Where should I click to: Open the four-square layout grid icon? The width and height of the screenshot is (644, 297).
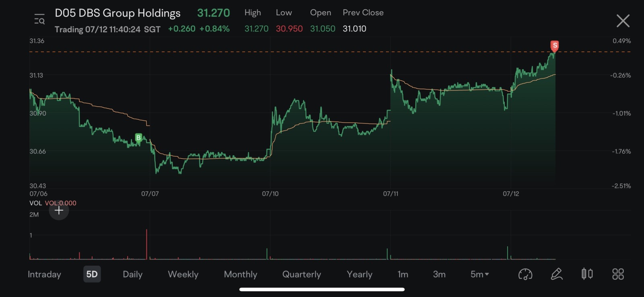point(618,274)
